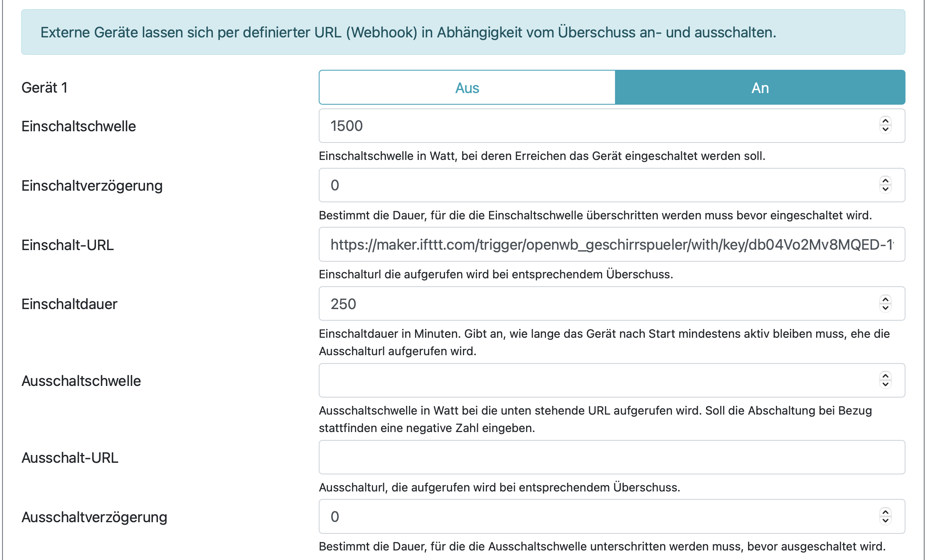Decrease Ausschaltschwelle with the down stepper arrow
This screenshot has height=560, width=925.
(886, 384)
